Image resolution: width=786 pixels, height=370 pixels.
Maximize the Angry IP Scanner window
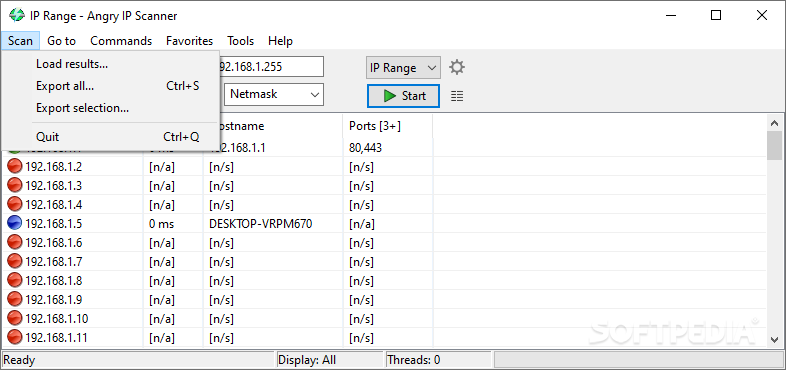point(716,16)
